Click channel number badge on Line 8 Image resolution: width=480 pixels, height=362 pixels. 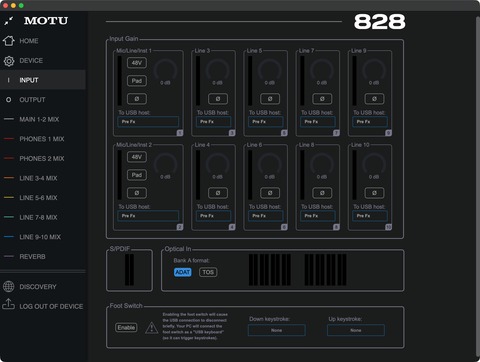coord(336,227)
